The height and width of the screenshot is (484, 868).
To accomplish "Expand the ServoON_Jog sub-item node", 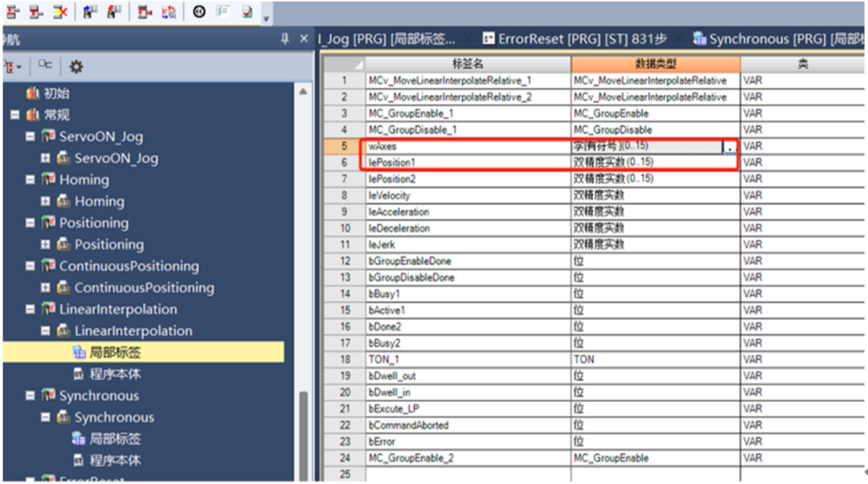I will (x=45, y=158).
